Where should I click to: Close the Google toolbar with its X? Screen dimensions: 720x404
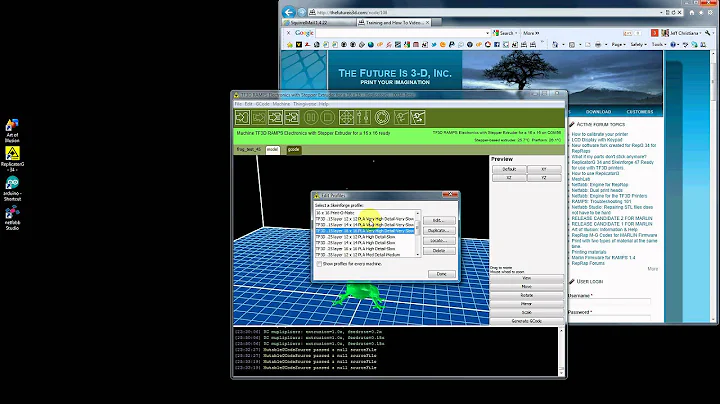click(x=288, y=33)
